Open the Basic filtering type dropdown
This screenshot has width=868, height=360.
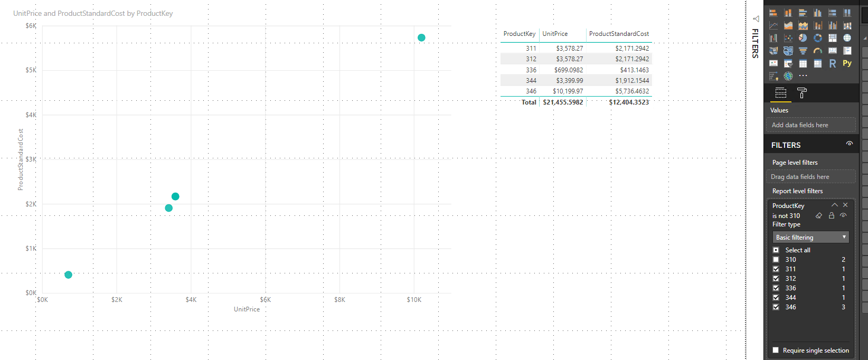pyautogui.click(x=810, y=238)
